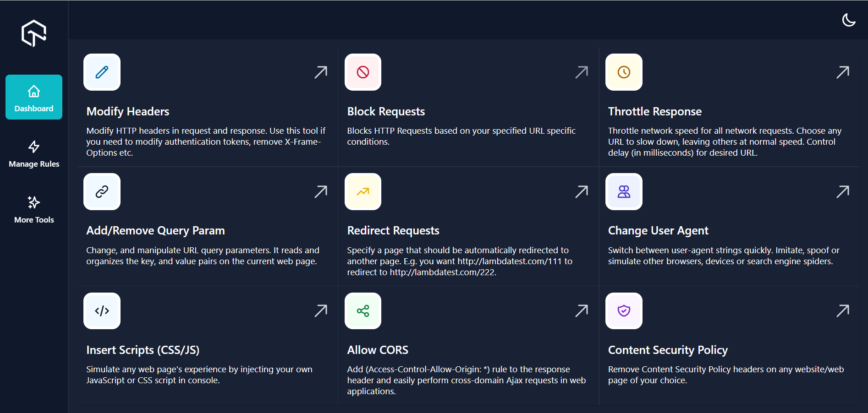
Task: Open Redirect Requests via its arrow button
Action: point(582,191)
